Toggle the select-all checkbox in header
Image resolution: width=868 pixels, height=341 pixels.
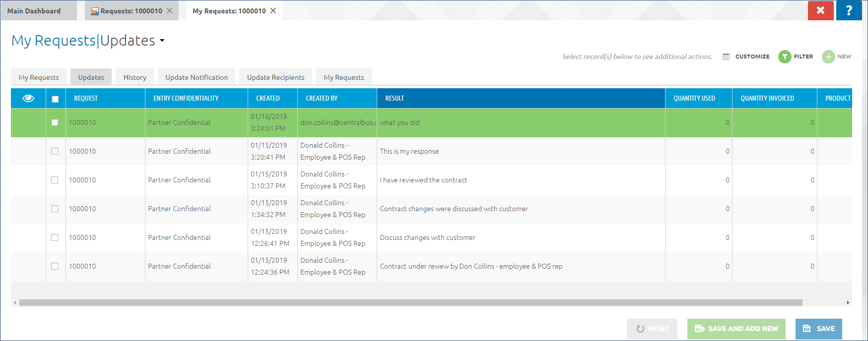[55, 99]
